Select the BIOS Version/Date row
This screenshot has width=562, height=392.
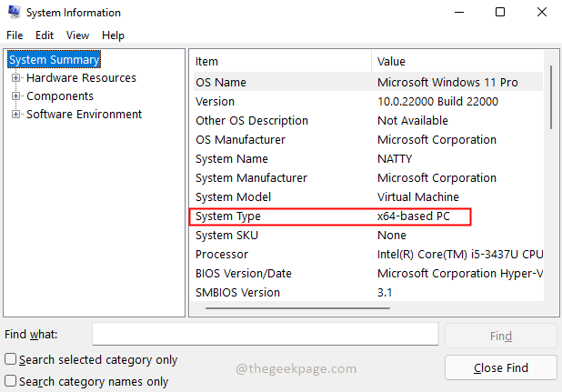368,274
